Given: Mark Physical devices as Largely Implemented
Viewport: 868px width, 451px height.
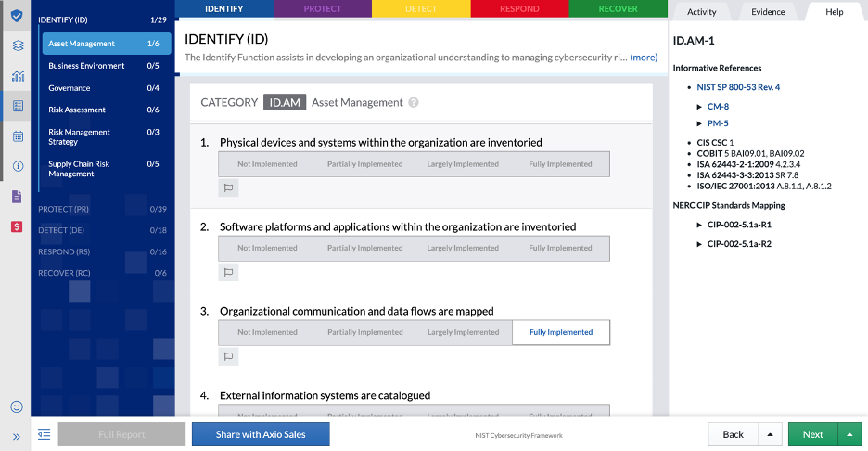Looking at the screenshot, I should click(463, 164).
